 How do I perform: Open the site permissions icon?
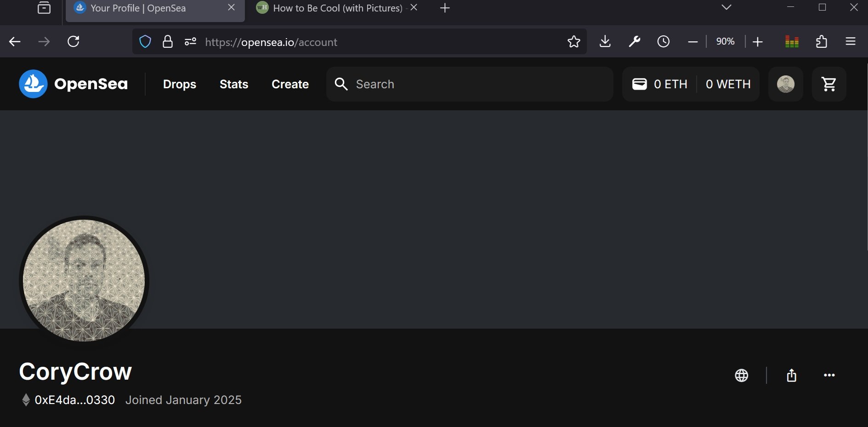190,42
